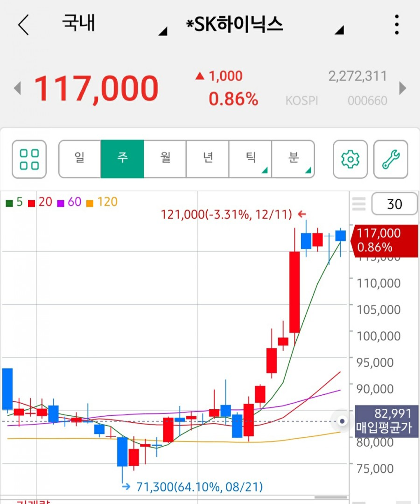This screenshot has height=504, width=420.
Task: Open the chart grid layout icon
Action: (29, 159)
